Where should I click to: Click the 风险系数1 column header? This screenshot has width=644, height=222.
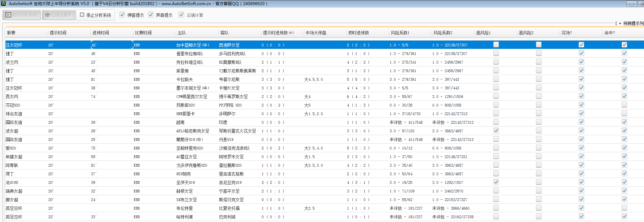click(400, 33)
